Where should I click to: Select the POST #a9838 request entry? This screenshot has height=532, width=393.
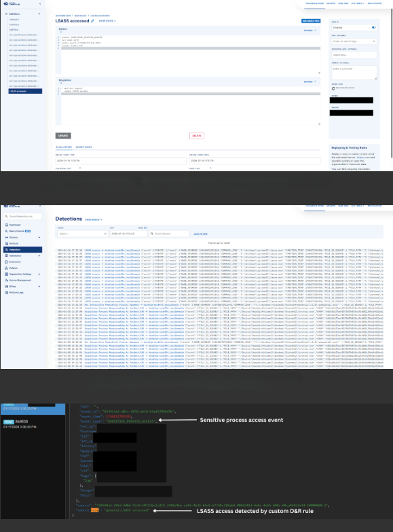[32, 424]
